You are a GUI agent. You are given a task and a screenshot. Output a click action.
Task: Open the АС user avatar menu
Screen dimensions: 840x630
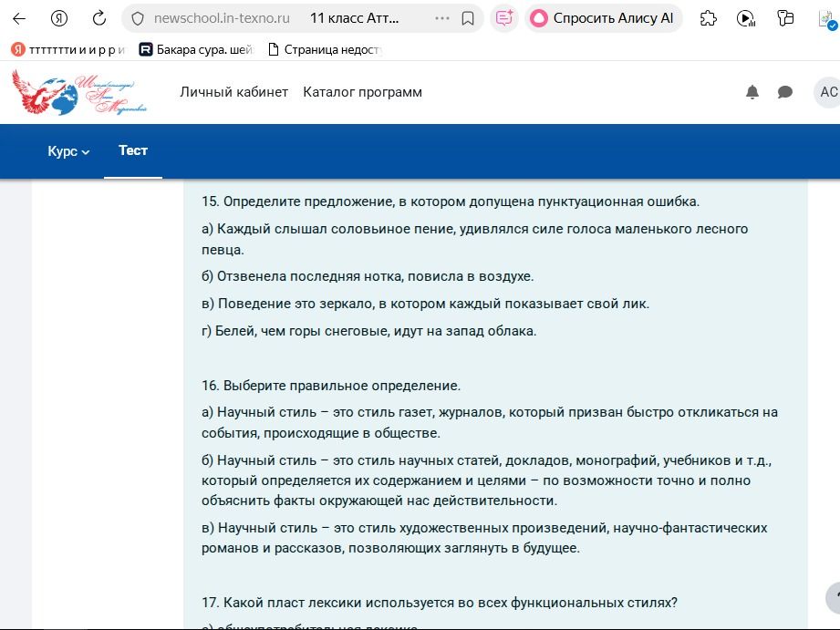pos(827,92)
